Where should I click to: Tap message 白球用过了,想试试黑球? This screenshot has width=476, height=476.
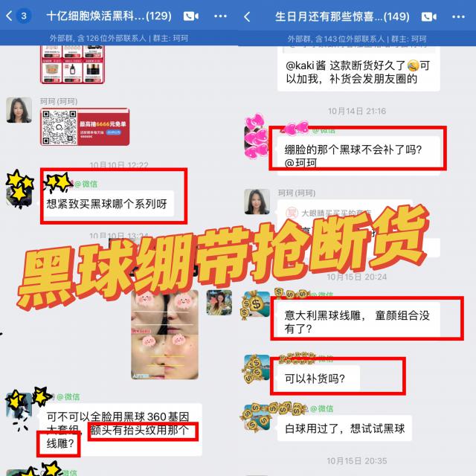[344, 428]
